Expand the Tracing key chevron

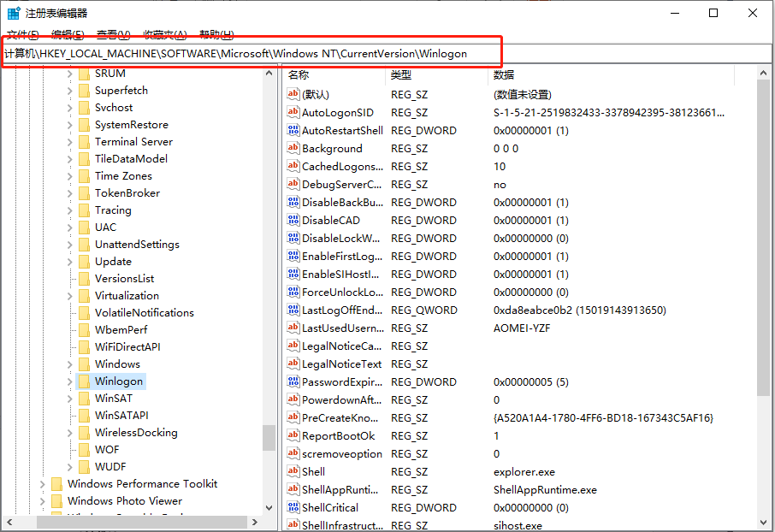(70, 210)
